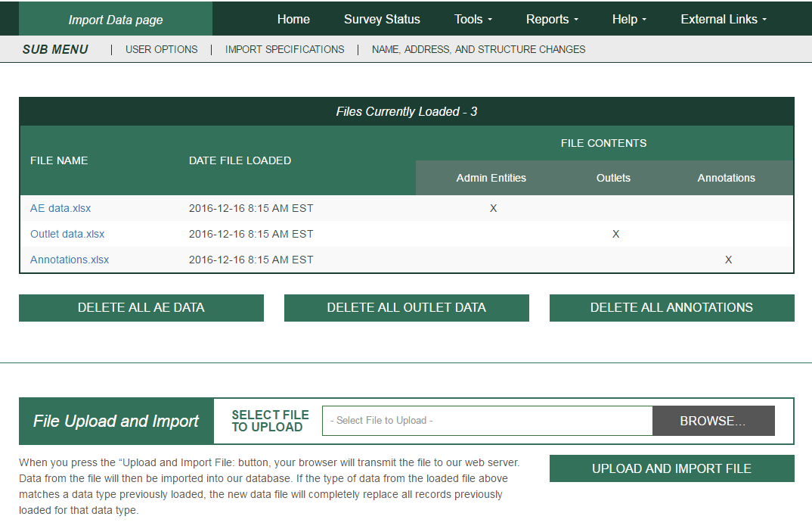Select User Options in sub menu
This screenshot has width=812, height=532.
(x=162, y=49)
